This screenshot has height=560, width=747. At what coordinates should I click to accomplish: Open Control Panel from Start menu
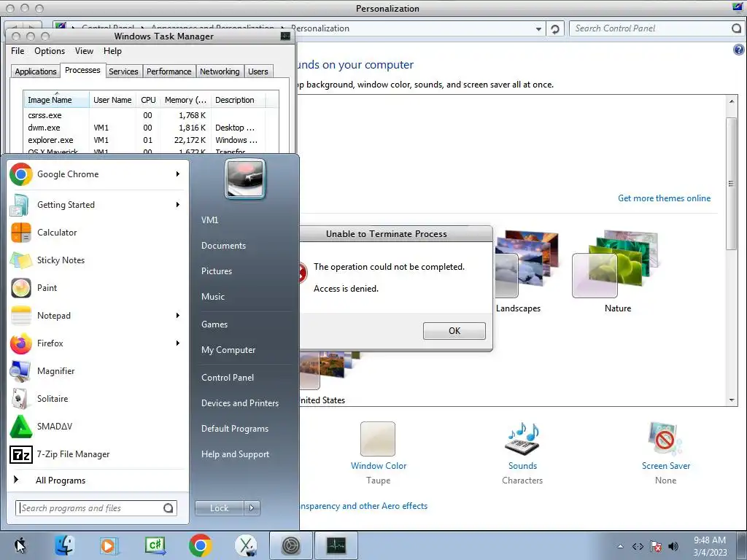click(x=228, y=377)
